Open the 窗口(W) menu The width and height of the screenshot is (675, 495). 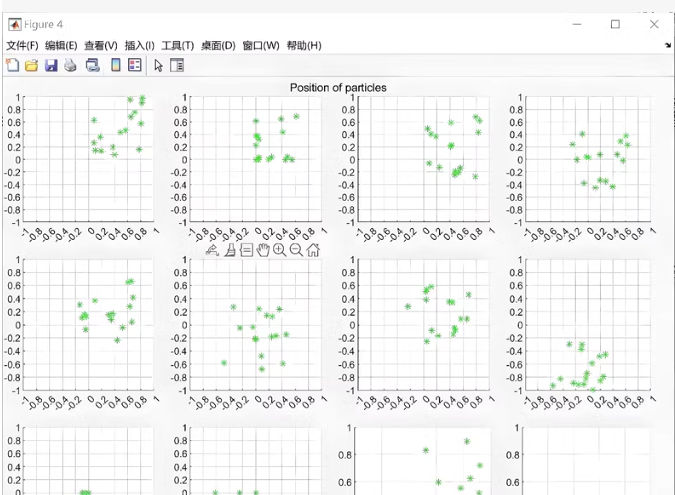pos(261,46)
